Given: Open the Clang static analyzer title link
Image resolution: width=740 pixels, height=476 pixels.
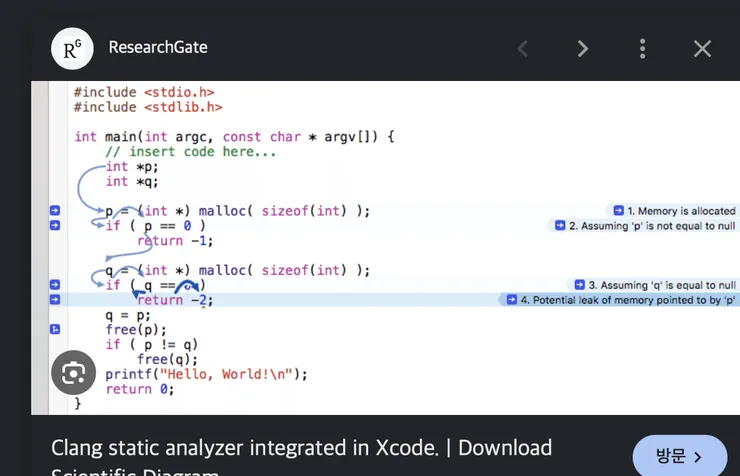Looking at the screenshot, I should point(301,457).
